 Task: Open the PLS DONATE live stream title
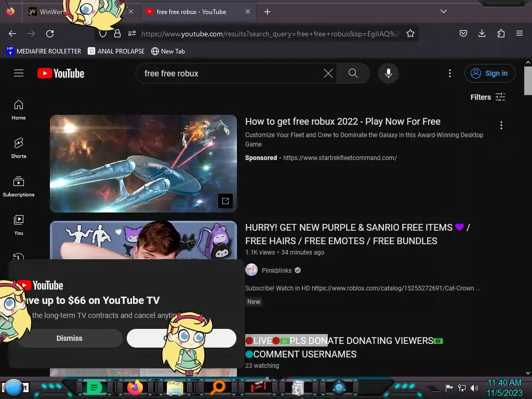click(x=344, y=348)
